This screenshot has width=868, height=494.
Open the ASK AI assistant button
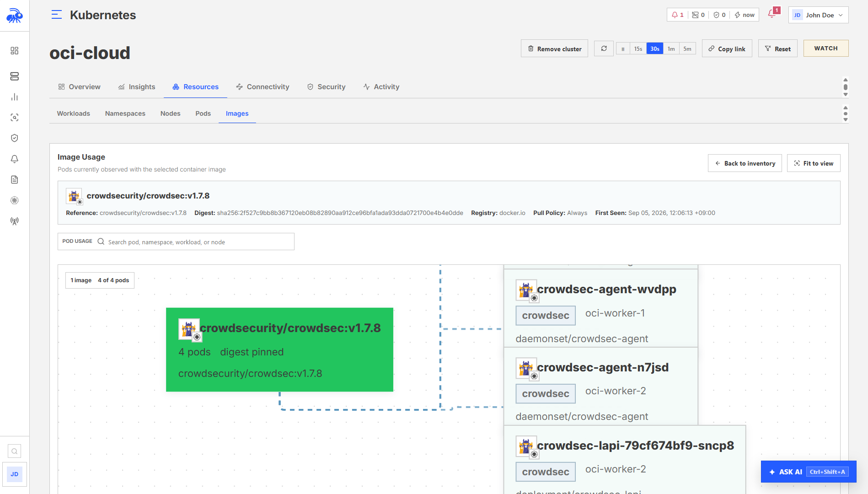click(808, 472)
